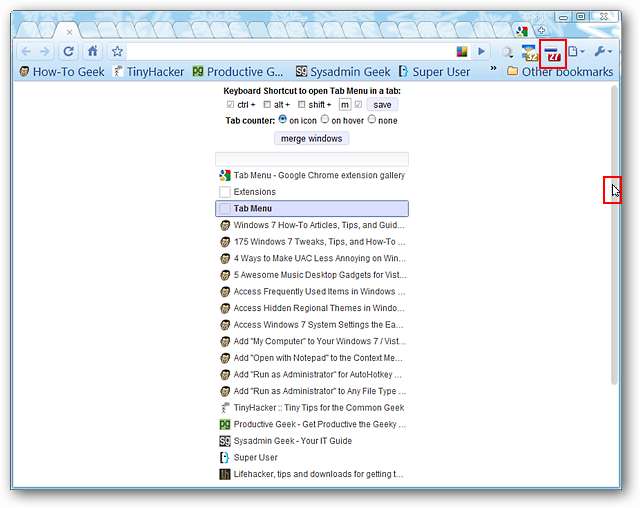Click the merge windows button
Image resolution: width=640 pixels, height=508 pixels.
[311, 138]
